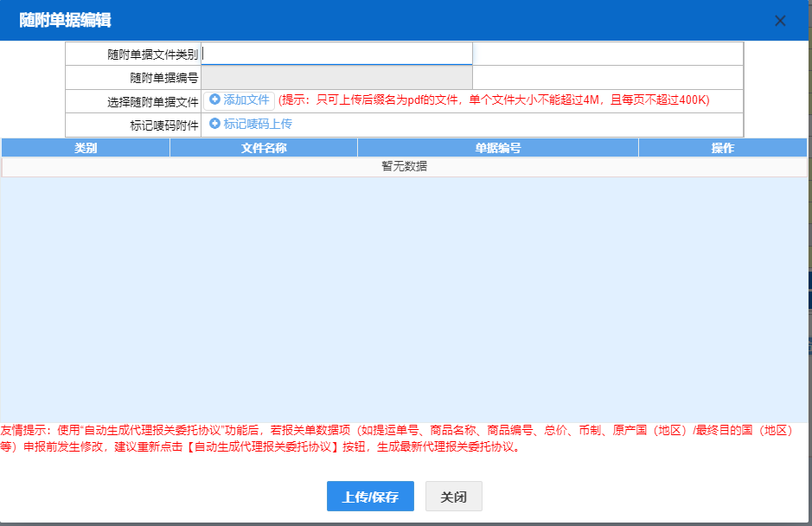
Task: Click the 标记唛码附件 row label
Action: 164,125
